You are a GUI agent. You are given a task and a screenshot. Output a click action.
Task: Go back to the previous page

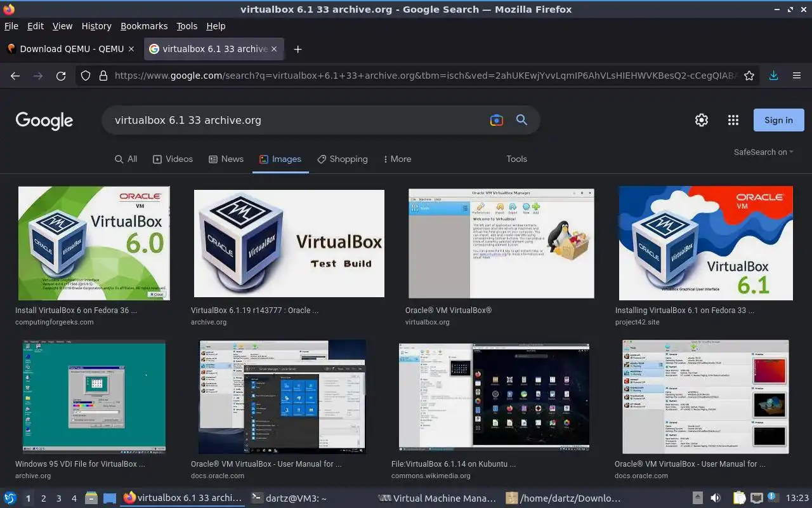[15, 76]
